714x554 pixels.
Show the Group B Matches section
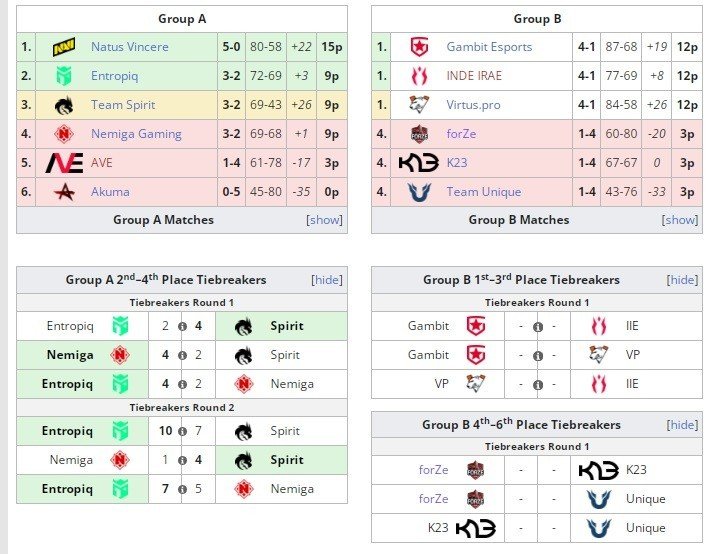click(x=680, y=220)
